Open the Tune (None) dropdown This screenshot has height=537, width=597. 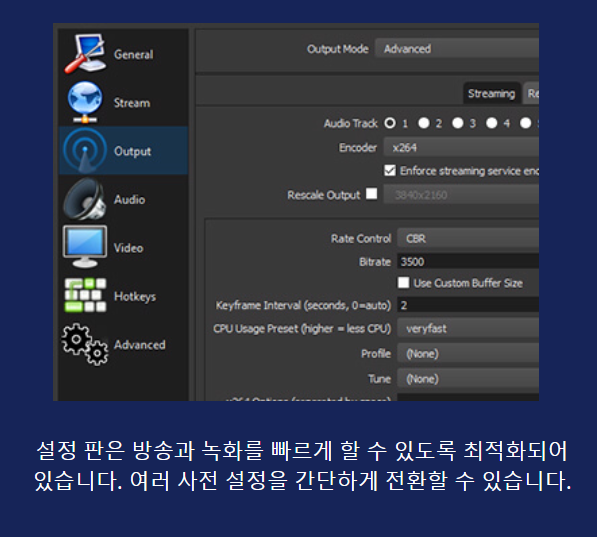[x=468, y=379]
